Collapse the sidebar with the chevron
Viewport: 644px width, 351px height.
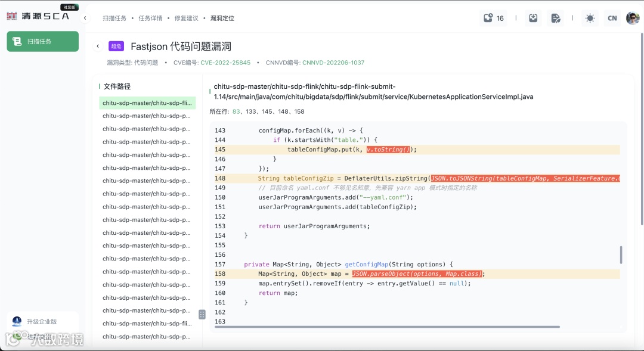point(85,18)
